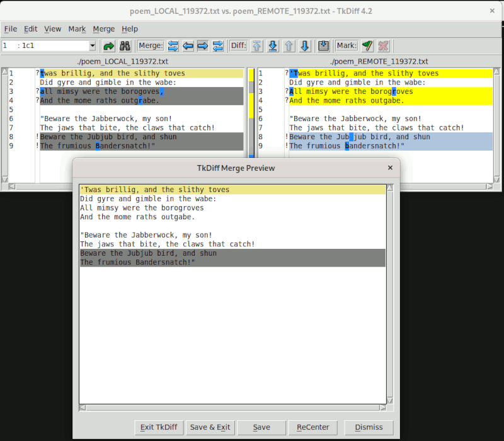The image size is (504, 441).
Task: Open the Help menu
Action: coord(130,29)
